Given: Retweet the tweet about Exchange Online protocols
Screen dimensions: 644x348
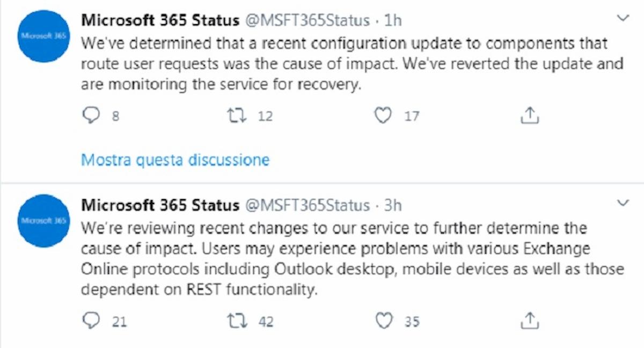Looking at the screenshot, I should point(238,320).
